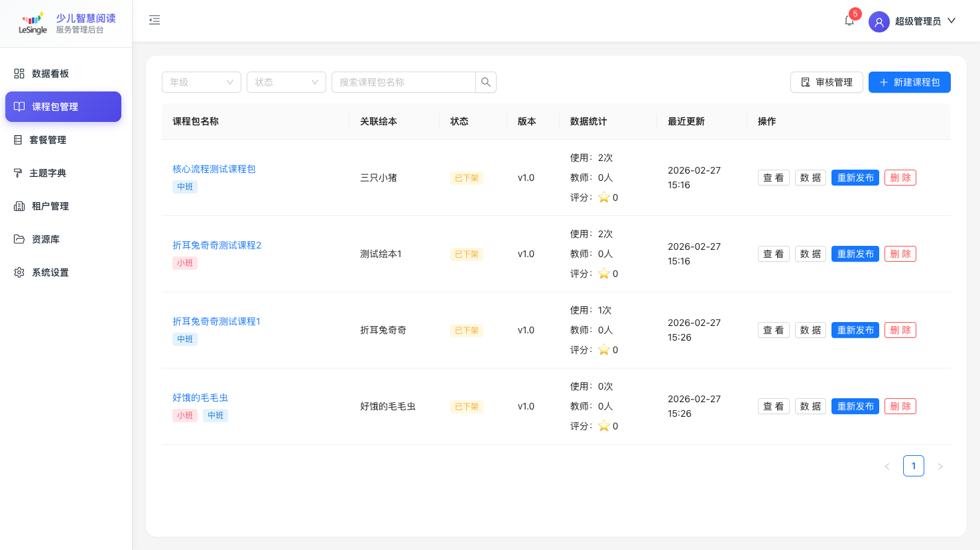Viewport: 980px width, 550px height.
Task: Open 主题字典 in the sidebar menu
Action: [x=48, y=173]
